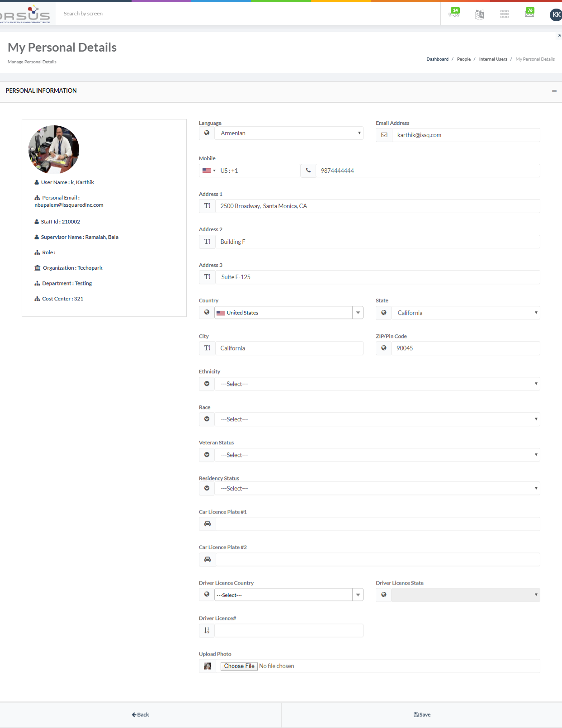
Task: Navigate to Internal Users breadcrumb
Action: [493, 59]
